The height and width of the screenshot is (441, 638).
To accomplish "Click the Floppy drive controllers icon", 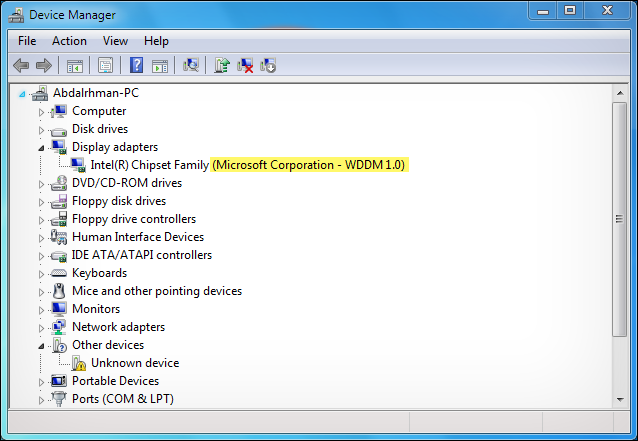I will [x=59, y=219].
